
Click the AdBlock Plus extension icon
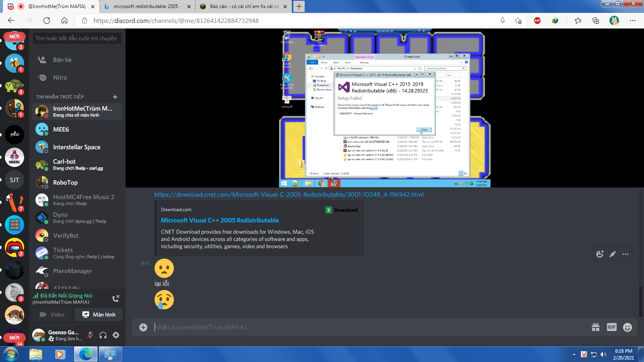click(x=537, y=21)
